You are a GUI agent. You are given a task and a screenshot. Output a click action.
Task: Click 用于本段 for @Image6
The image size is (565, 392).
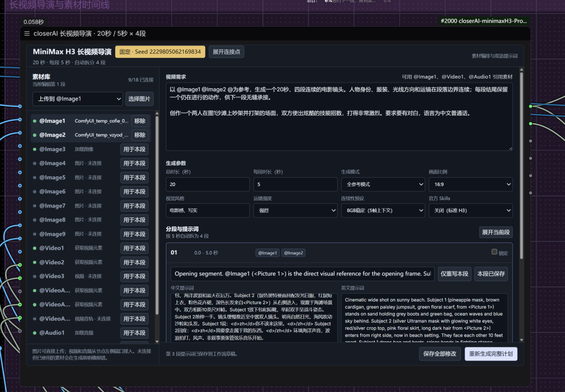pos(134,191)
